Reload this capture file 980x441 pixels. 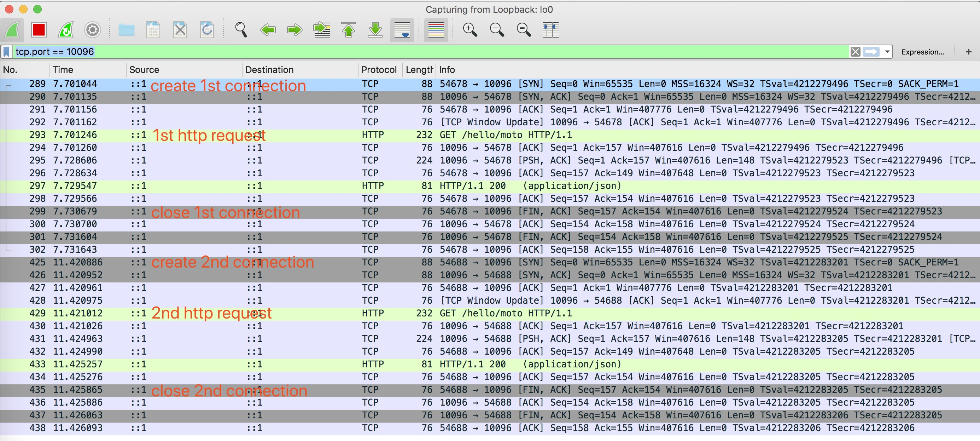click(206, 30)
